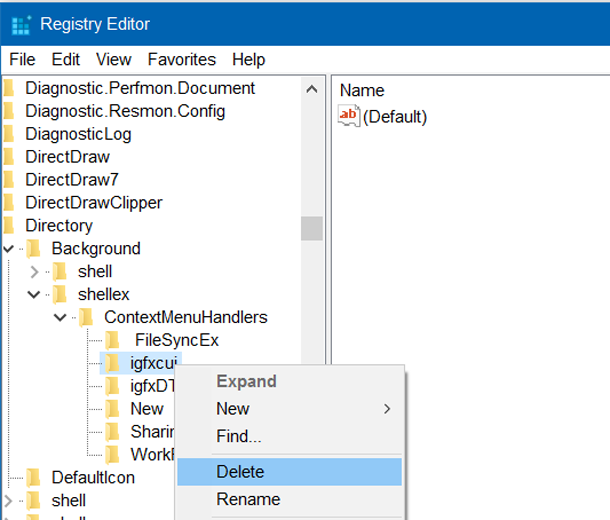Click the Name column header
The height and width of the screenshot is (520, 610).
pyautogui.click(x=362, y=90)
